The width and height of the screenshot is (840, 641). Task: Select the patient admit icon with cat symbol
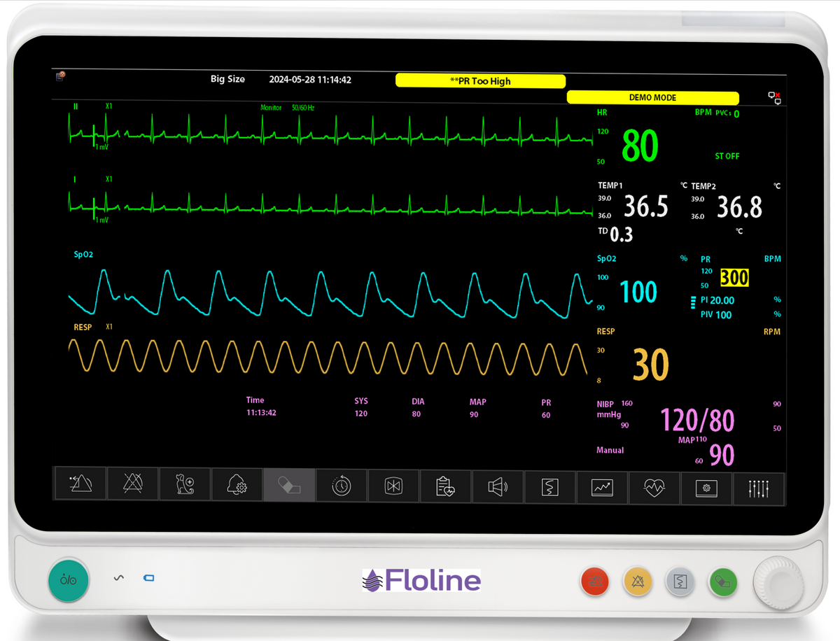point(185,484)
